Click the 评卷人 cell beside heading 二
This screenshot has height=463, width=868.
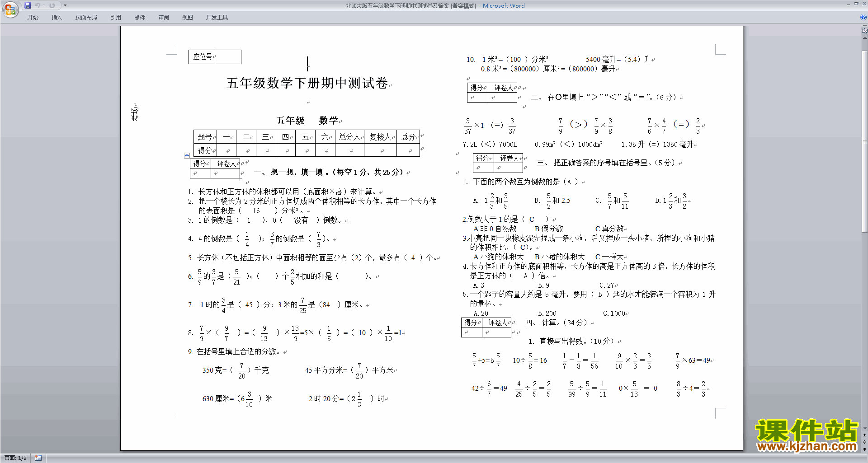[x=503, y=88]
